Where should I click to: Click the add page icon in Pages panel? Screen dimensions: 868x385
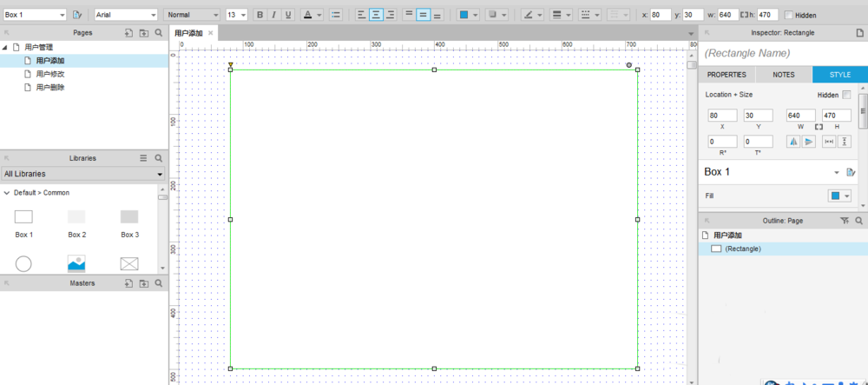pos(128,32)
